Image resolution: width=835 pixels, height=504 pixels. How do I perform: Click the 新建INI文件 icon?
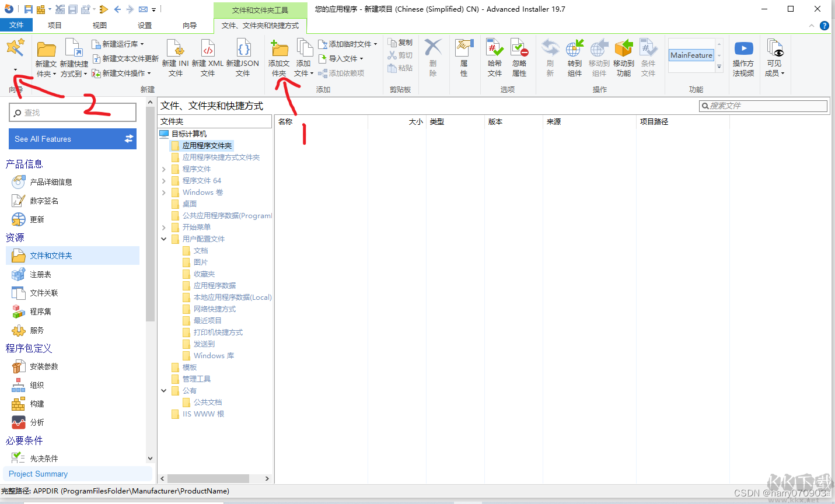[x=176, y=57]
